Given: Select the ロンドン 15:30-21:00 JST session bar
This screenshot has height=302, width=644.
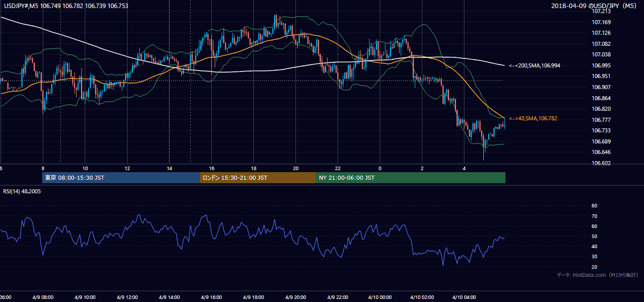Looking at the screenshot, I should point(258,178).
